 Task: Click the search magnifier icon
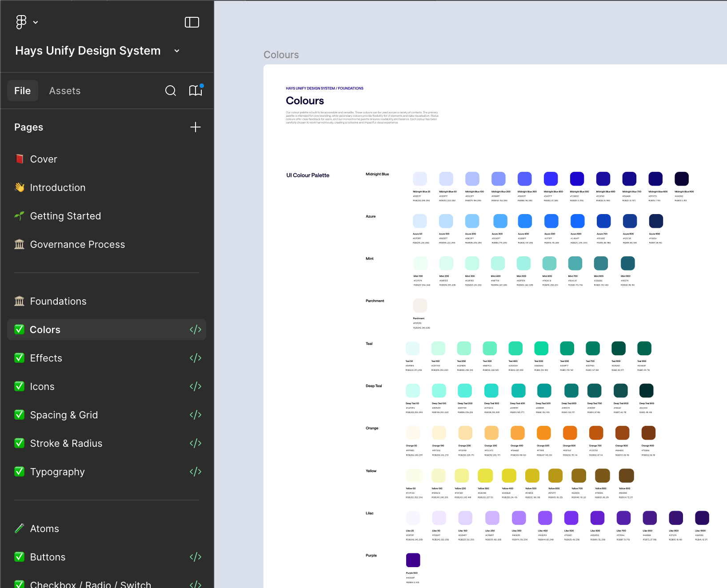(171, 91)
